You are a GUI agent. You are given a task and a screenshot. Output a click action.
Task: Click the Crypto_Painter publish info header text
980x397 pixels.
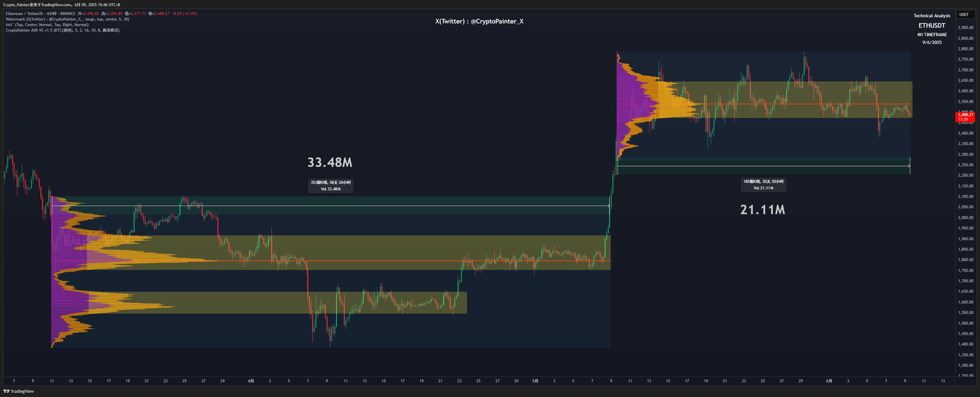pos(61,4)
